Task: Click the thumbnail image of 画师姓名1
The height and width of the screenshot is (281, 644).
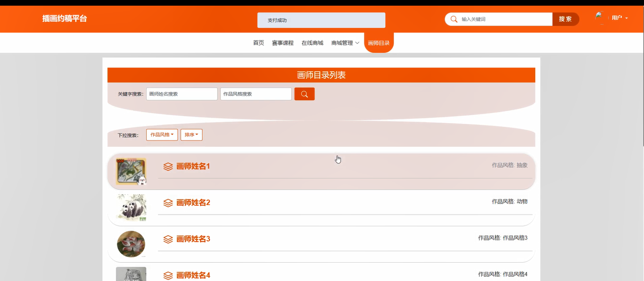Action: pos(131,172)
